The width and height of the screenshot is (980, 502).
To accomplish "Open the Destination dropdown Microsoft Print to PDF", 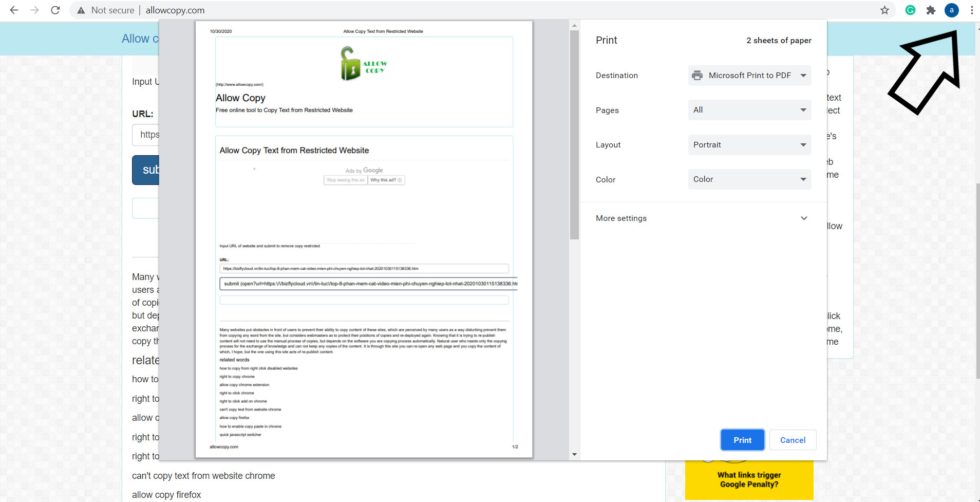I will (749, 76).
